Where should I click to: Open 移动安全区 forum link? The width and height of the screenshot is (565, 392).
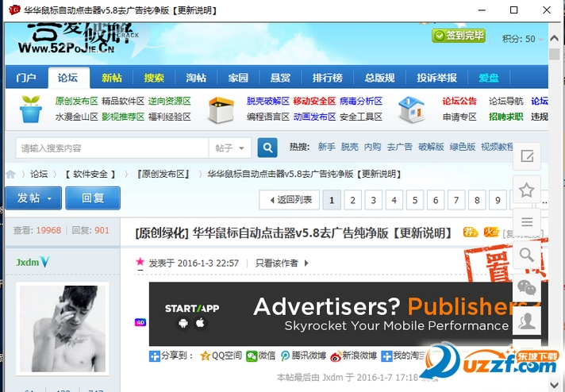coord(314,102)
